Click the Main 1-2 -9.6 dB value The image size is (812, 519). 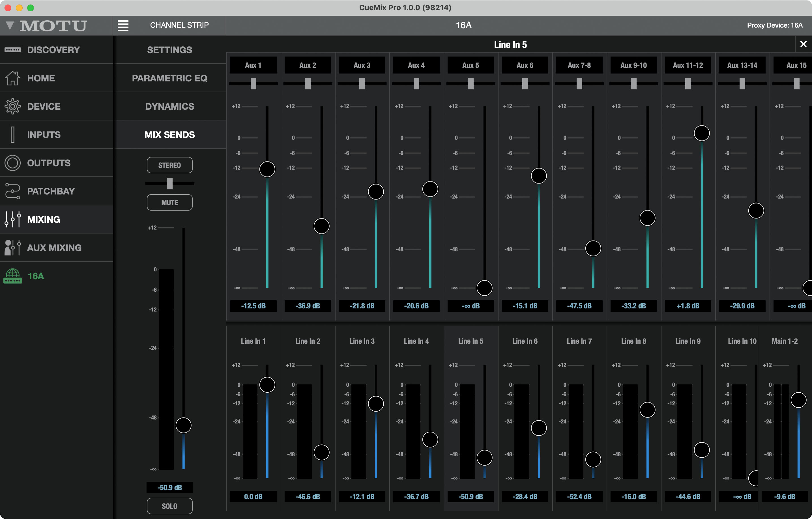click(785, 497)
